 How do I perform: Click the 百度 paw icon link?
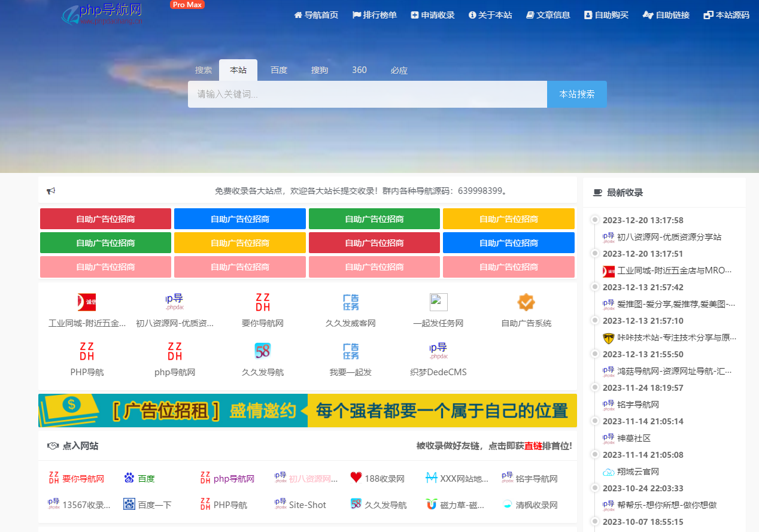pos(129,478)
